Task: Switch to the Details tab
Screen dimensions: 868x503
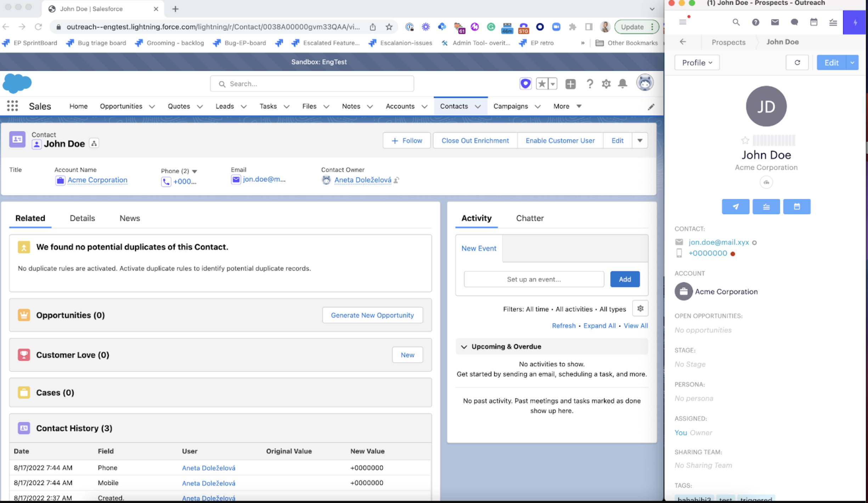Action: (x=82, y=218)
